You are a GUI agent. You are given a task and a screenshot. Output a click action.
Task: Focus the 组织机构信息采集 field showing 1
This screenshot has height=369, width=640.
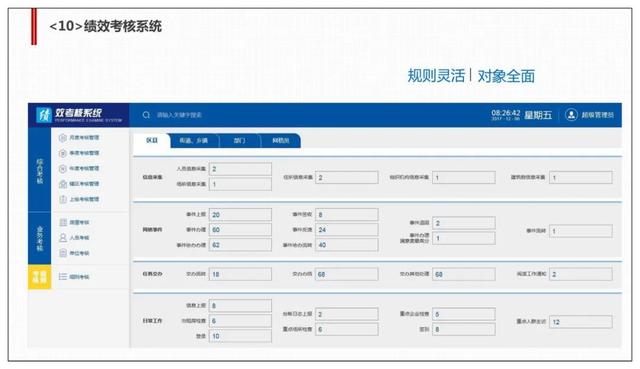(x=464, y=178)
